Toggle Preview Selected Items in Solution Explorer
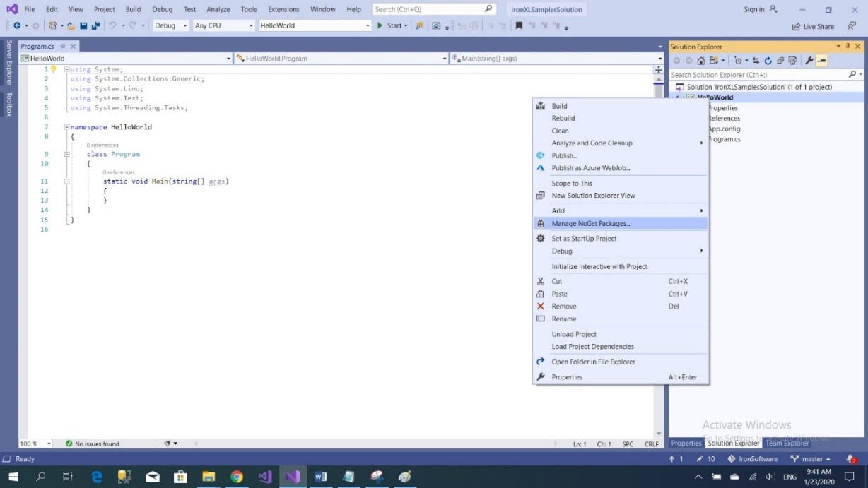The width and height of the screenshot is (868, 488). (x=821, y=61)
